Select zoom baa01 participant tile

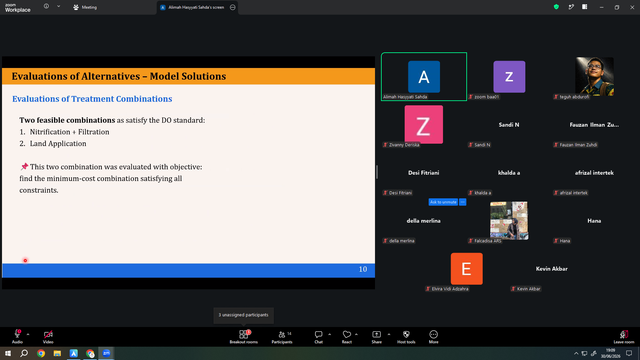(509, 76)
